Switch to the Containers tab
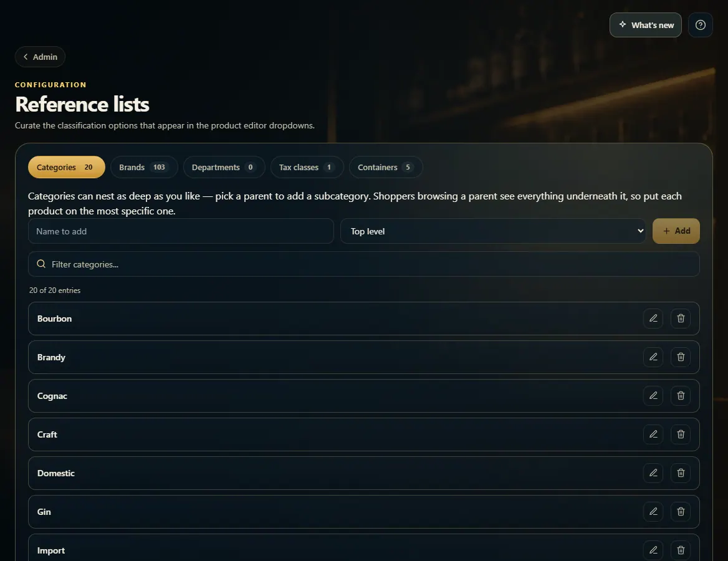This screenshot has width=728, height=561. pos(385,167)
